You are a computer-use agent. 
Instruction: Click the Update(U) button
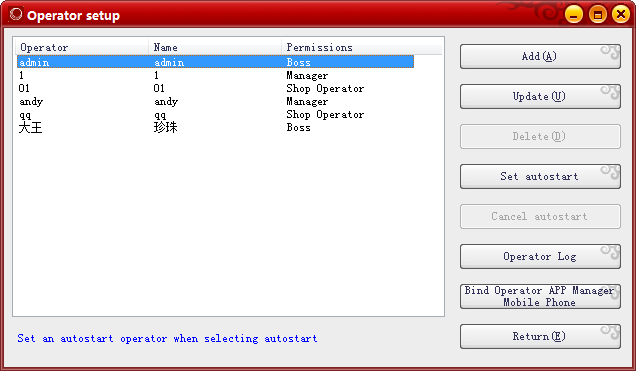tap(540, 97)
